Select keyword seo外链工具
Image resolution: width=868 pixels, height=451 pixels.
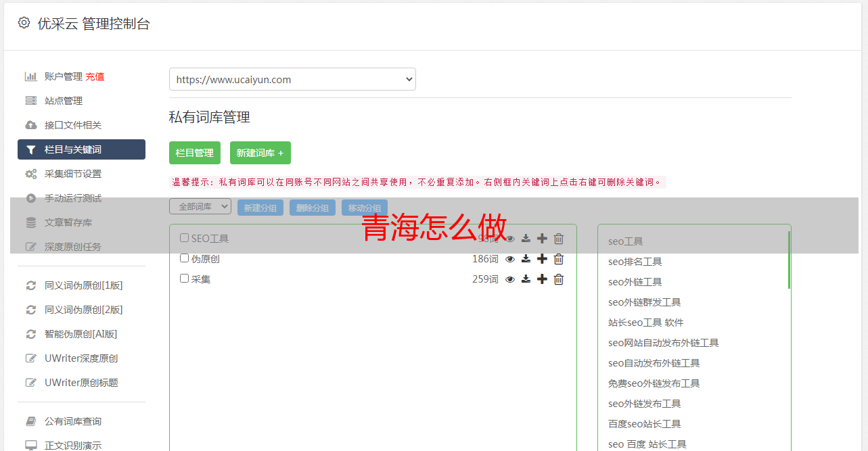(635, 282)
